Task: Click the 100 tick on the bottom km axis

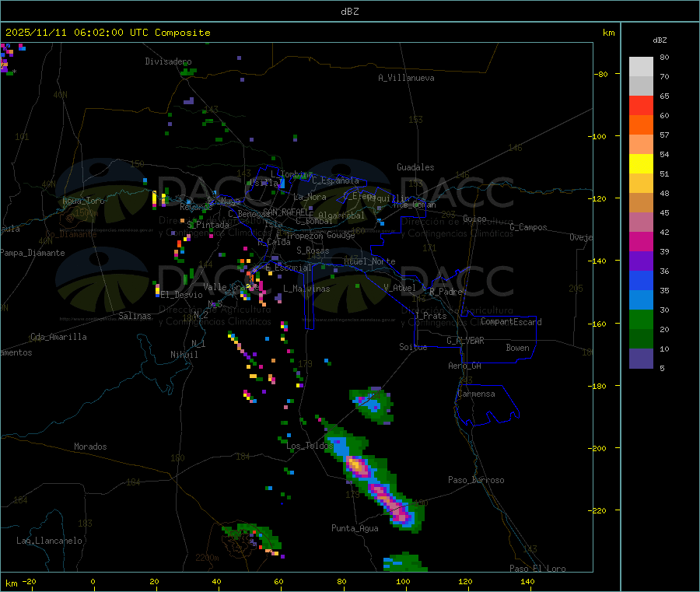Action: coord(403,581)
